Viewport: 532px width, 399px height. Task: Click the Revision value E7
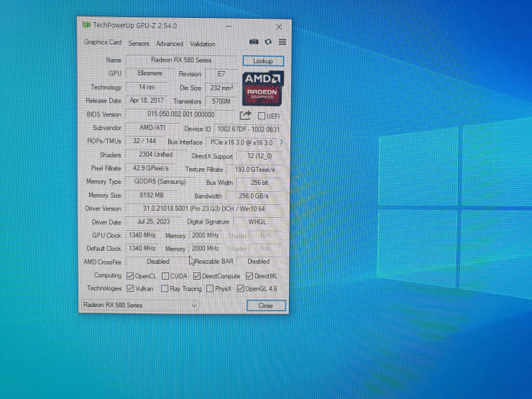click(x=221, y=74)
